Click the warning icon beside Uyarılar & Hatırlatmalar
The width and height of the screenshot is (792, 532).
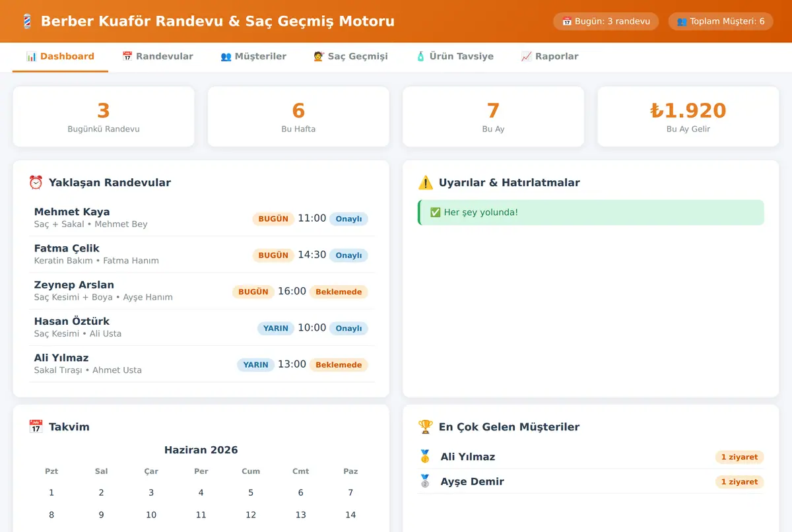tap(426, 183)
